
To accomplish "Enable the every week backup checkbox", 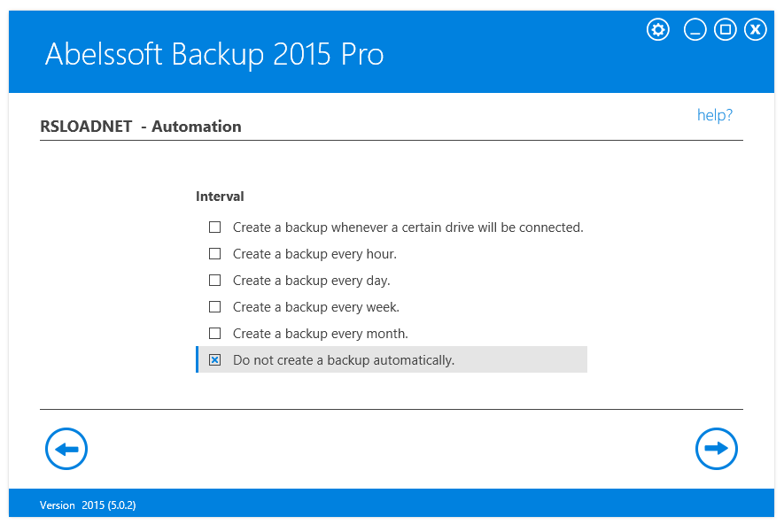I will [x=214, y=307].
